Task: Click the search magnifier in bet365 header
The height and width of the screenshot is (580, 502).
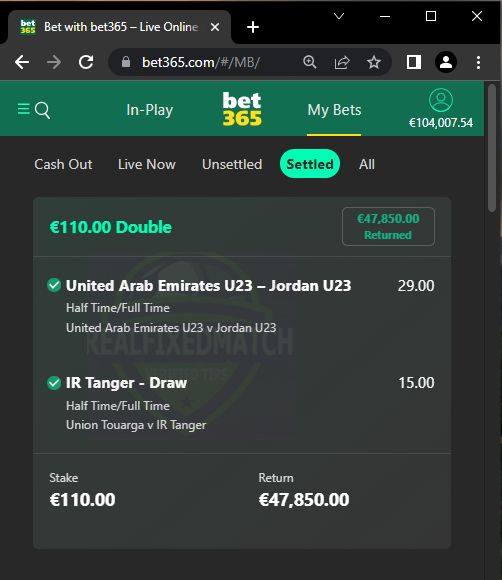Action: pos(43,110)
